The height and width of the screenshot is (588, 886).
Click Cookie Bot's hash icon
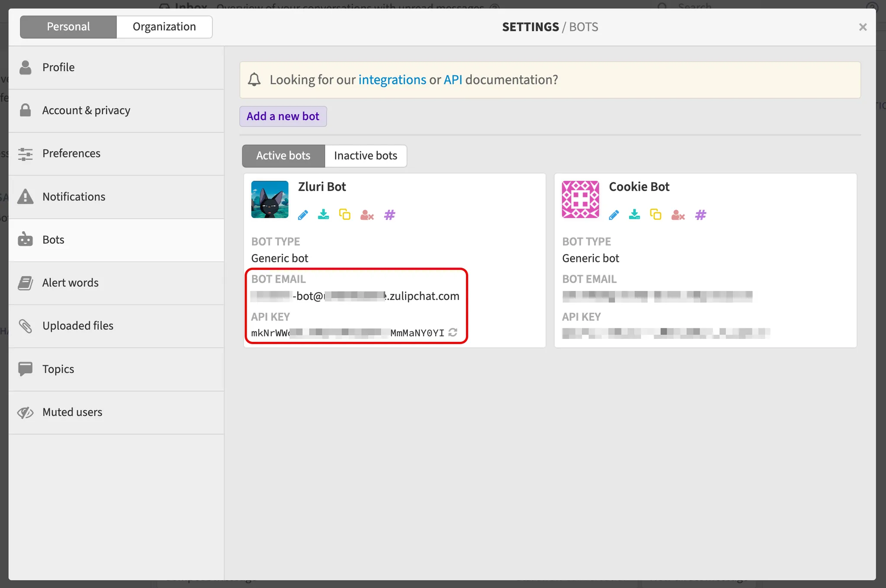tap(700, 215)
